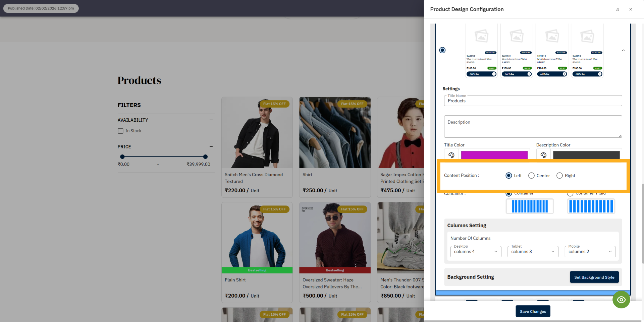The image size is (644, 322).
Task: Open the Tablet columns dropdown
Action: 533,252
